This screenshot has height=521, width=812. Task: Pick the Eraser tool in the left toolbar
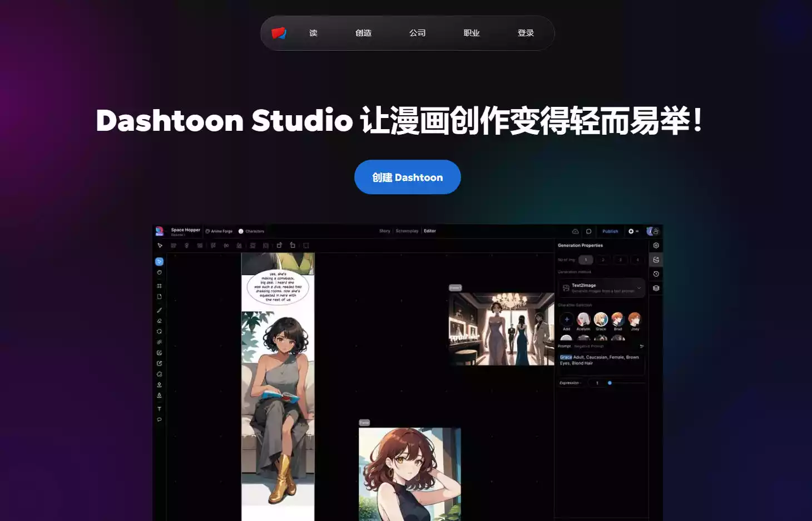(x=160, y=321)
